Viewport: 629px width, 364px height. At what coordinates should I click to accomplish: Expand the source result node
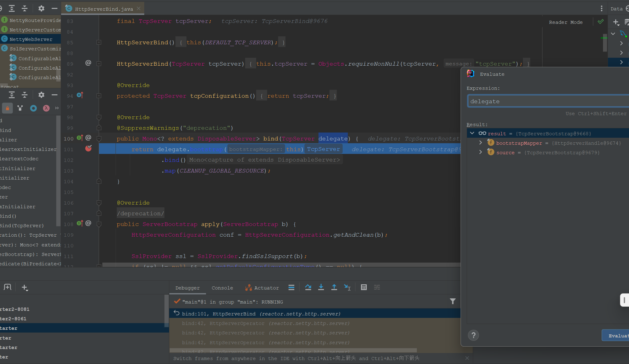tap(480, 152)
